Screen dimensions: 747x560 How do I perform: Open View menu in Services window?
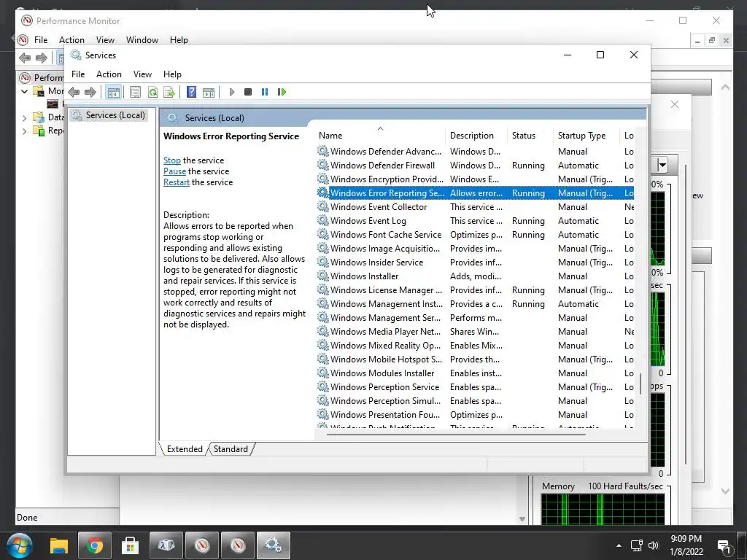click(142, 74)
